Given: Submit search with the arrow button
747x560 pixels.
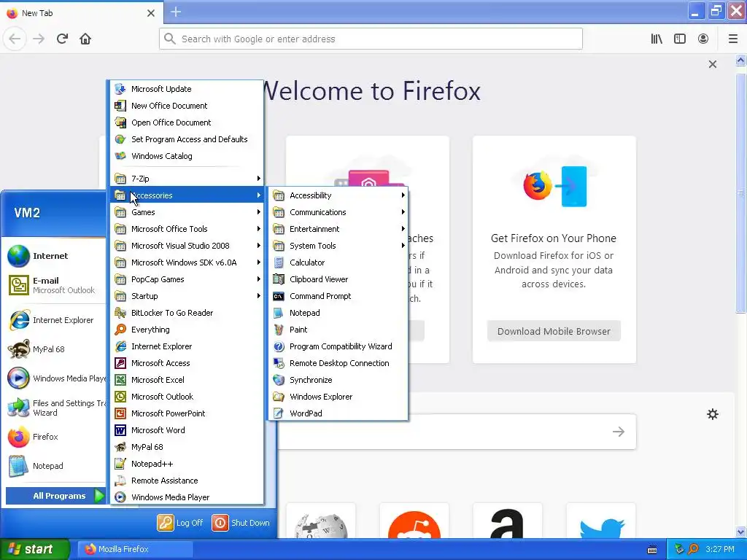Looking at the screenshot, I should coord(619,432).
